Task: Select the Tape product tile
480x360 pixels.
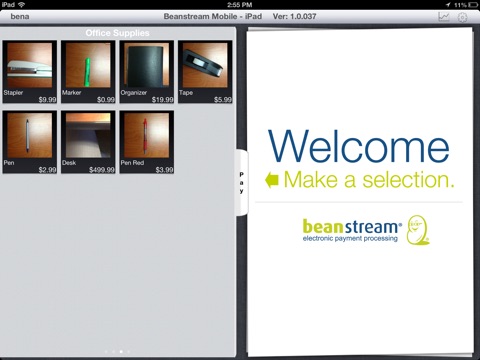Action: pos(205,72)
